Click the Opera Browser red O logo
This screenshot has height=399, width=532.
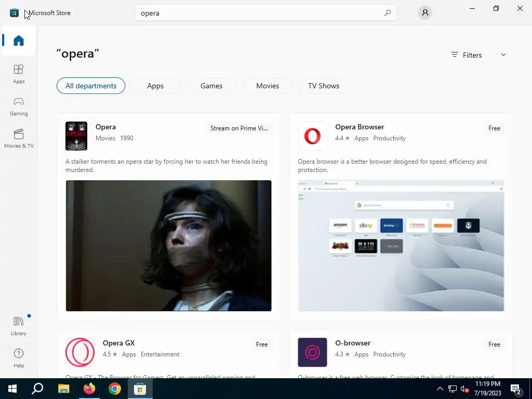(312, 136)
